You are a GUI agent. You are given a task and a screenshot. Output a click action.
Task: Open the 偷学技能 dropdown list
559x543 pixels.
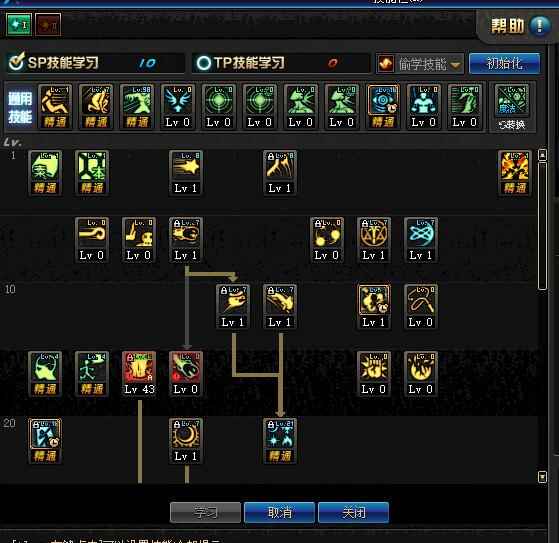click(420, 64)
